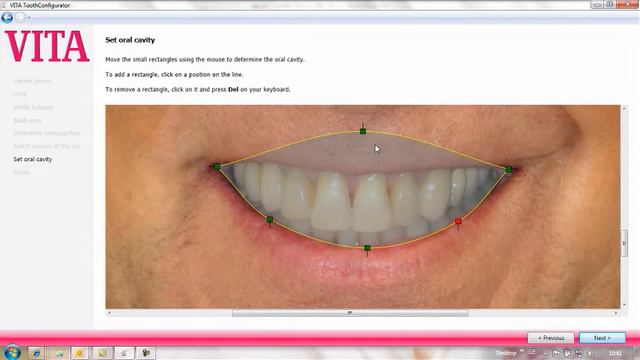Image resolution: width=640 pixels, height=360 pixels.
Task: Minimize the VITA ToothConfigurator window
Action: [x=598, y=4]
